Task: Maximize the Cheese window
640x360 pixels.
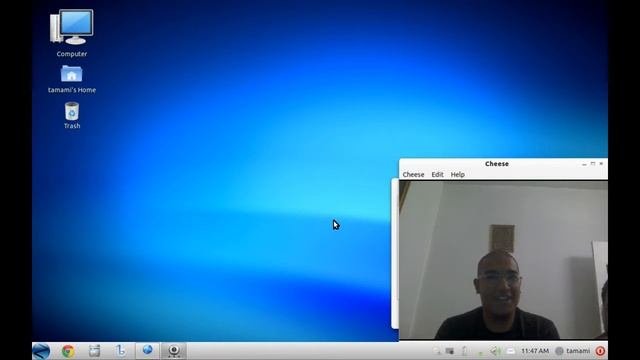Action: point(593,164)
